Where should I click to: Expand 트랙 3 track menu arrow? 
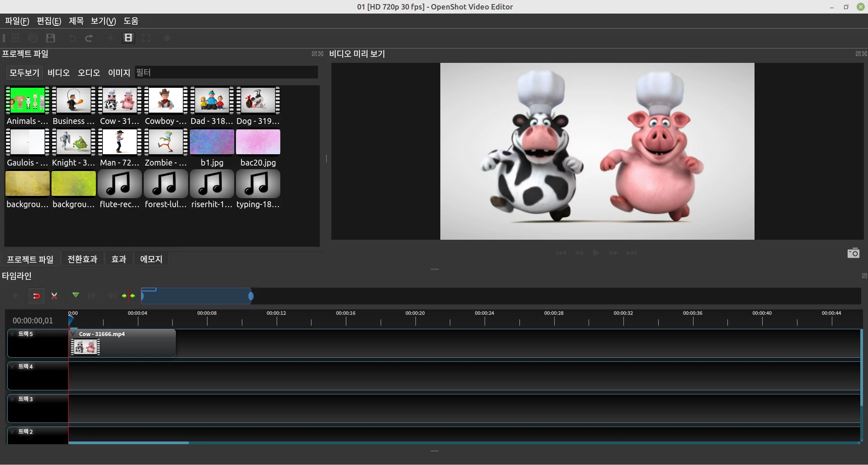pyautogui.click(x=13, y=399)
